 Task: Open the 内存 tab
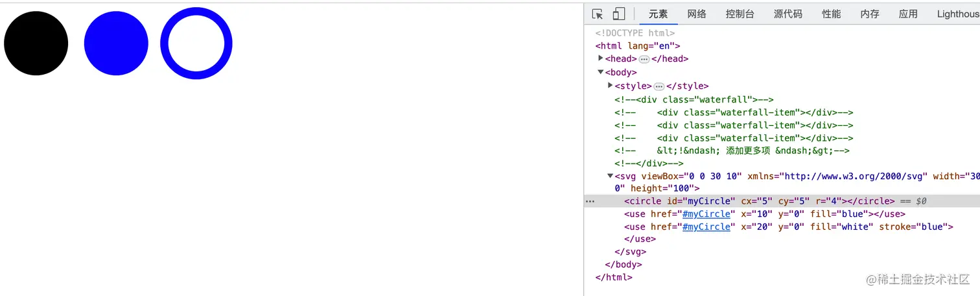click(x=870, y=14)
